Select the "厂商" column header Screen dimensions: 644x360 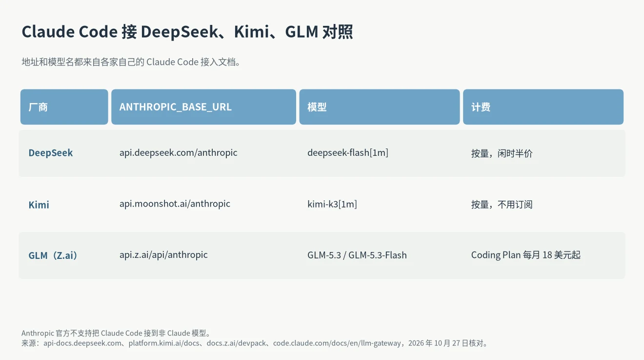tap(64, 107)
